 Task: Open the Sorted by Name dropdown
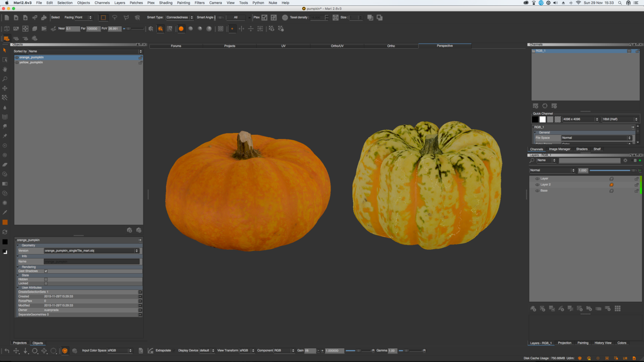85,51
